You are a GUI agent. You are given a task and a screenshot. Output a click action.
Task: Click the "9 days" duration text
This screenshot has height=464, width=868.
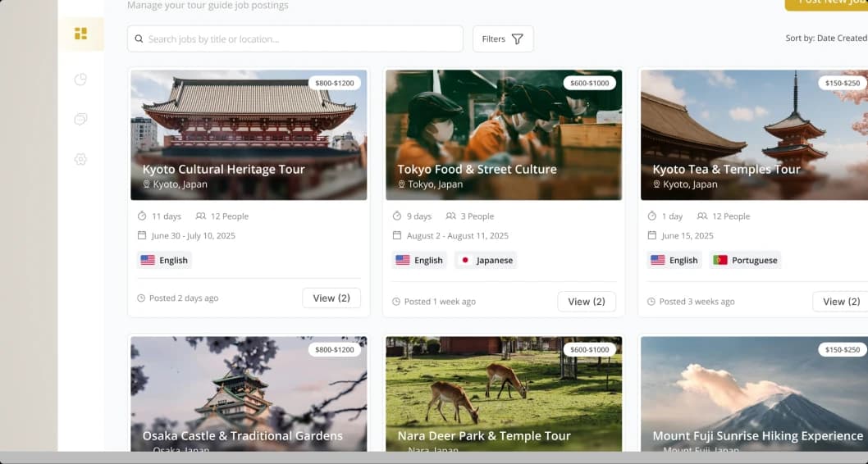[x=419, y=216]
